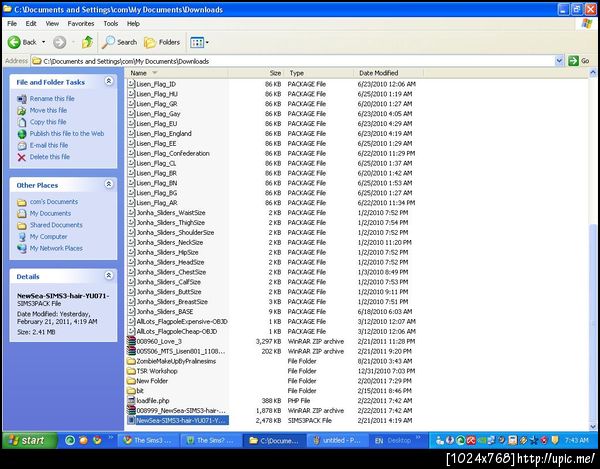This screenshot has height=469, width=600.
Task: Open Shared Documents link
Action: click(56, 225)
